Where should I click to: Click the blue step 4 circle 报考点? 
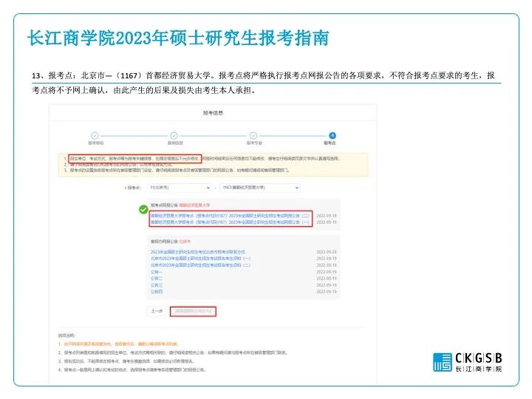point(332,135)
